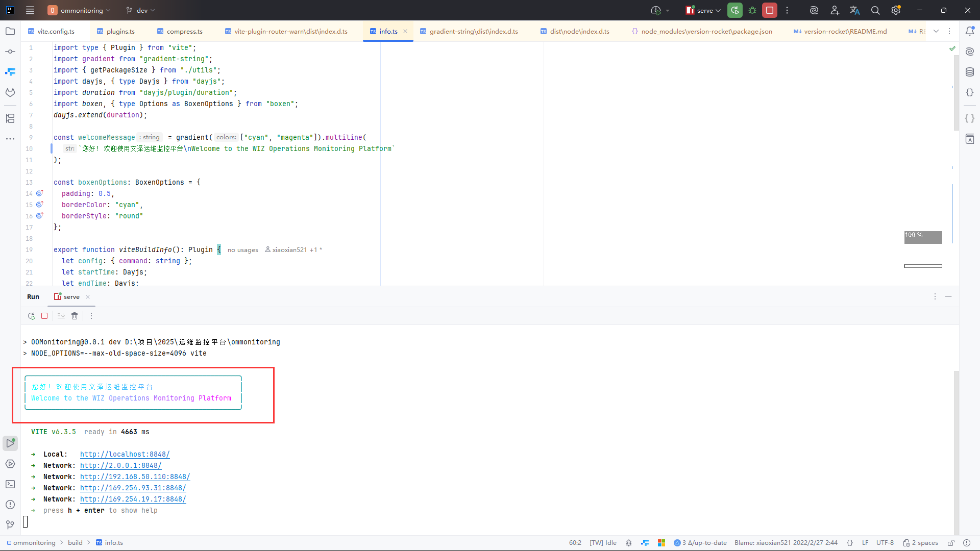Image resolution: width=980 pixels, height=551 pixels.
Task: Open the dev branch dropdown
Action: 141,10
